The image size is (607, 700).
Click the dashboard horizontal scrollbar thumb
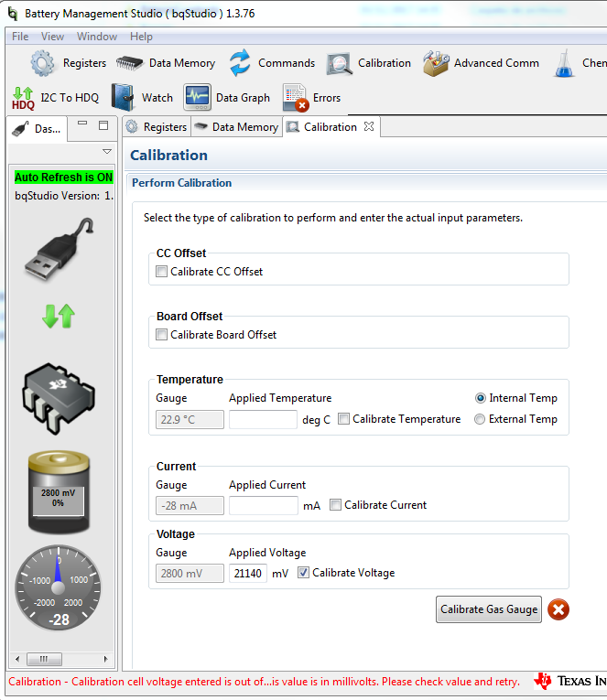44,659
